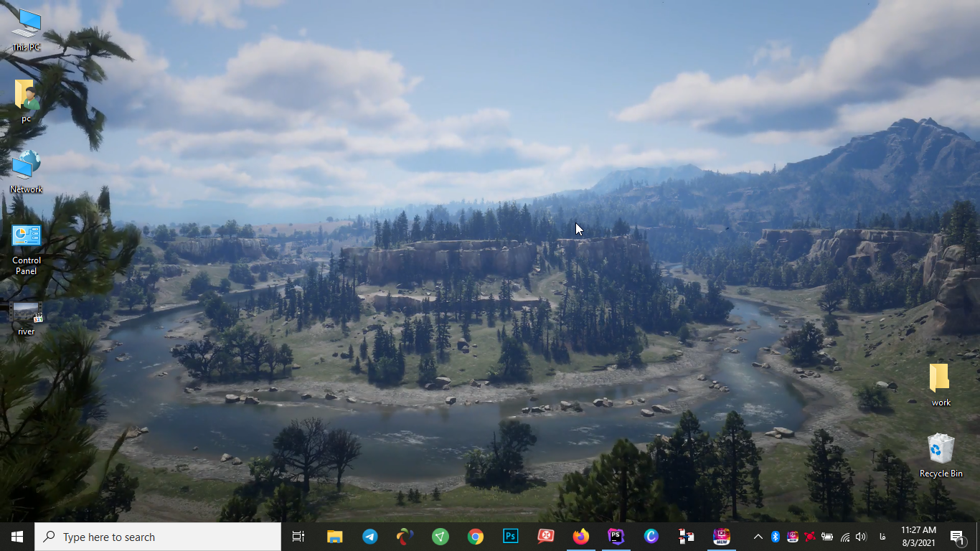Switch to PhpStorm in the taskbar
This screenshot has height=551, width=980.
click(x=616, y=537)
